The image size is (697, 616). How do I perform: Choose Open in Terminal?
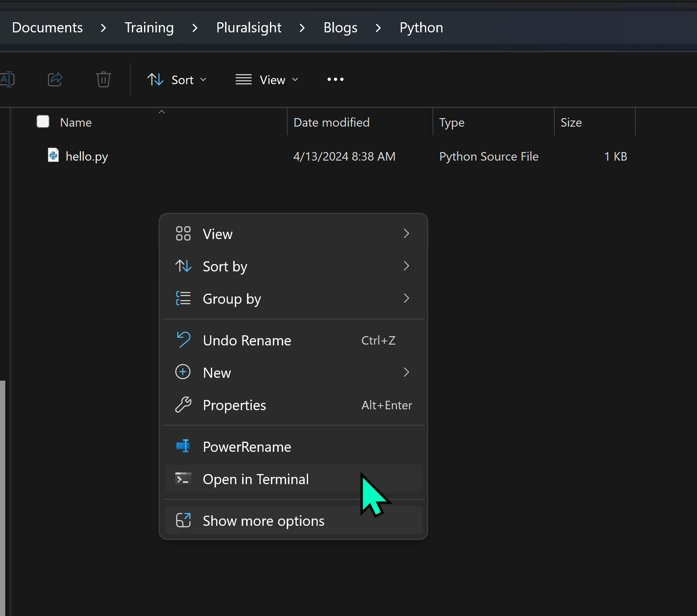(293, 479)
